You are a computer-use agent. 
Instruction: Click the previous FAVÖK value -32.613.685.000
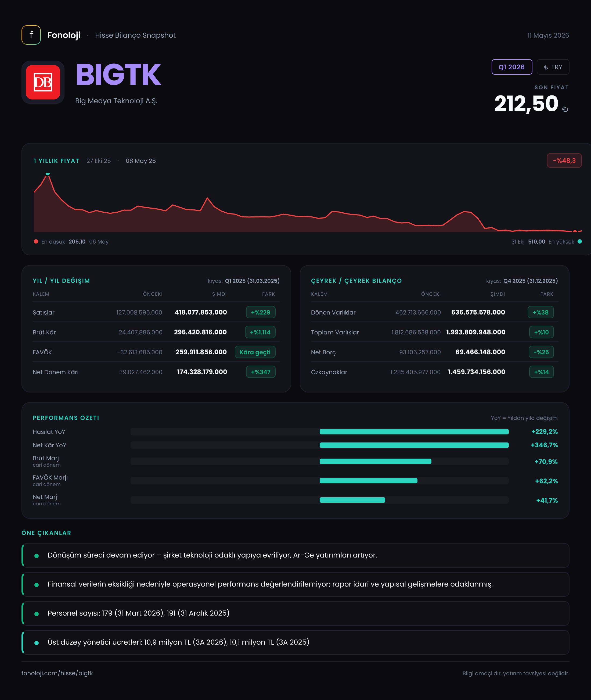click(x=140, y=352)
